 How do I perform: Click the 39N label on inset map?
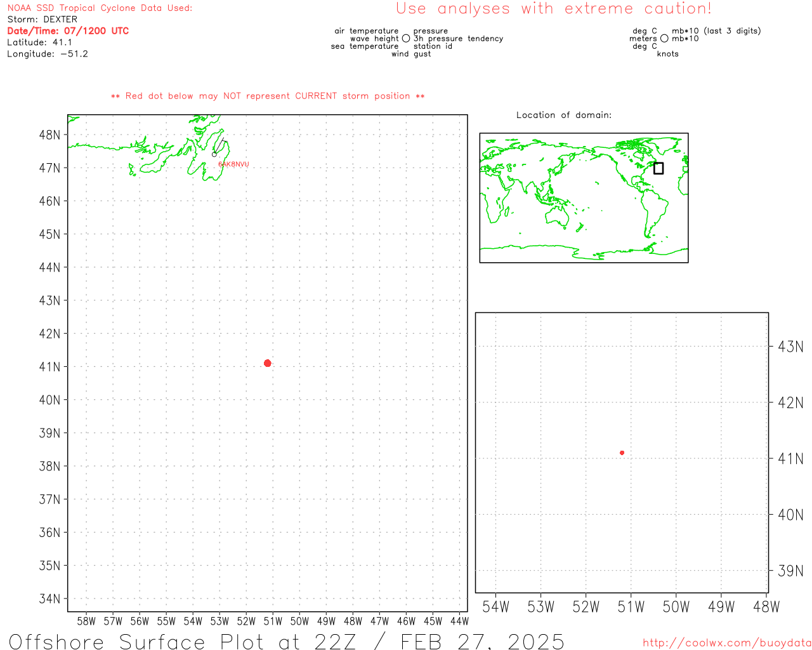(x=790, y=571)
